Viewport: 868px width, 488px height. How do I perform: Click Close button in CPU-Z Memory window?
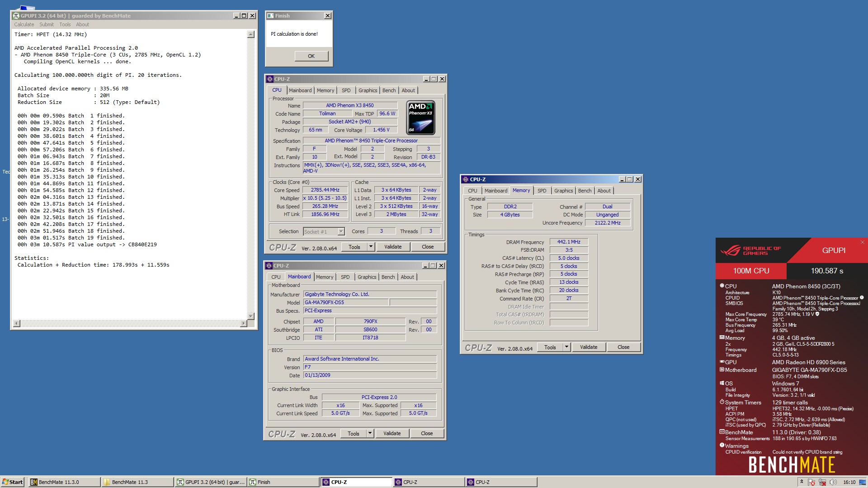click(x=623, y=347)
